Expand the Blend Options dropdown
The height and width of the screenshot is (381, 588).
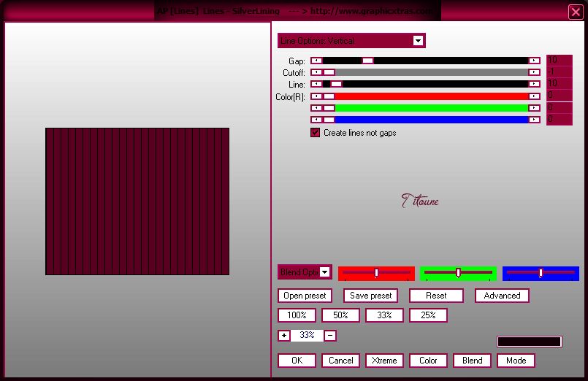click(324, 272)
